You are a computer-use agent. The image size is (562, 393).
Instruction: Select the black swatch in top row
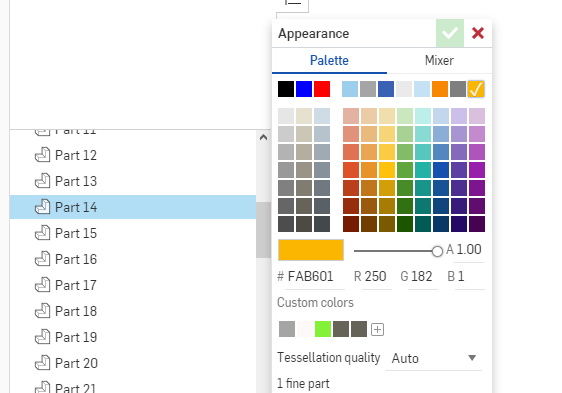coord(286,89)
